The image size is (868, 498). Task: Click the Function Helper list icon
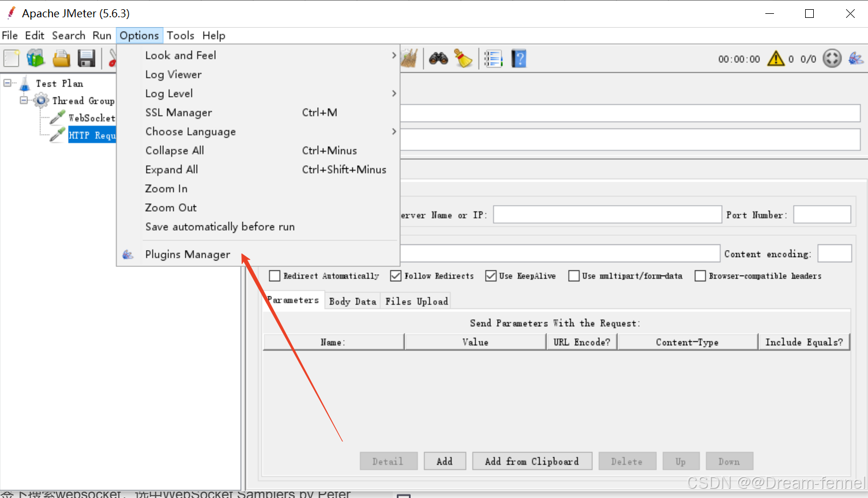(493, 58)
